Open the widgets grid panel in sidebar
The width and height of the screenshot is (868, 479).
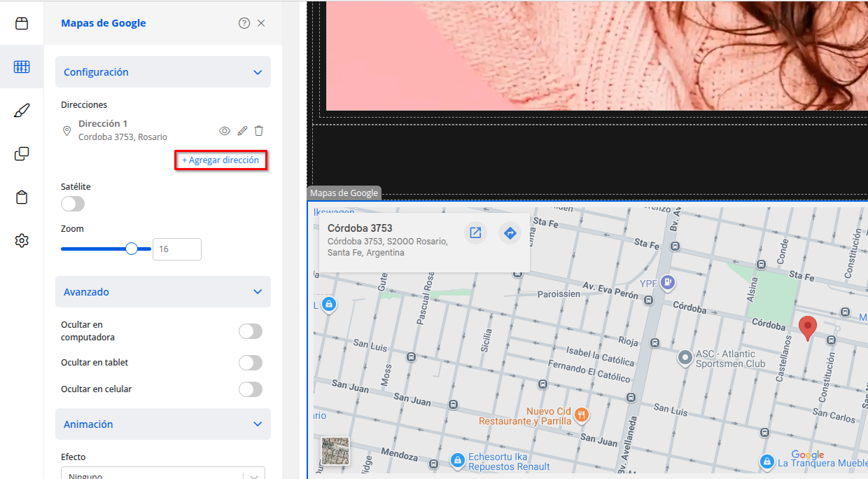(x=22, y=67)
